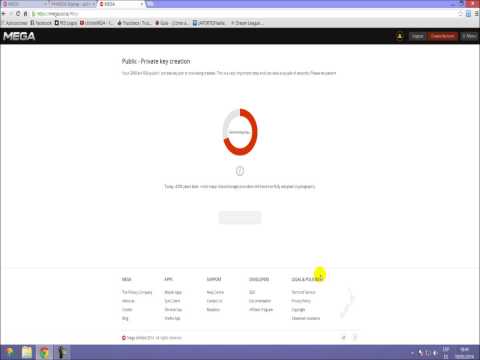480x360 pixels.
Task: Click the small MEGA logo beside copyright text
Action: pyautogui.click(x=124, y=338)
